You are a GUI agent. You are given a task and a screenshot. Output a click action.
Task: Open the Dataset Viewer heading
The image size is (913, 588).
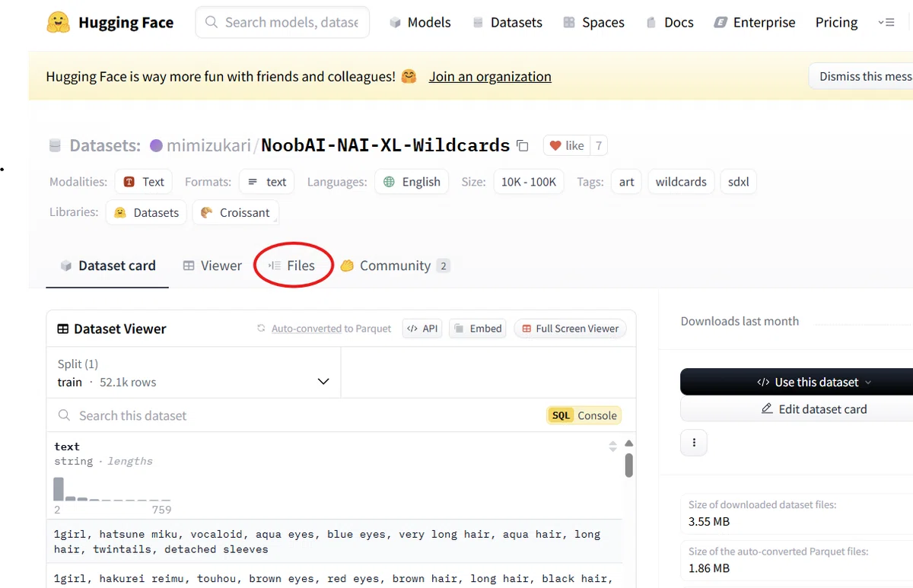[x=112, y=329]
